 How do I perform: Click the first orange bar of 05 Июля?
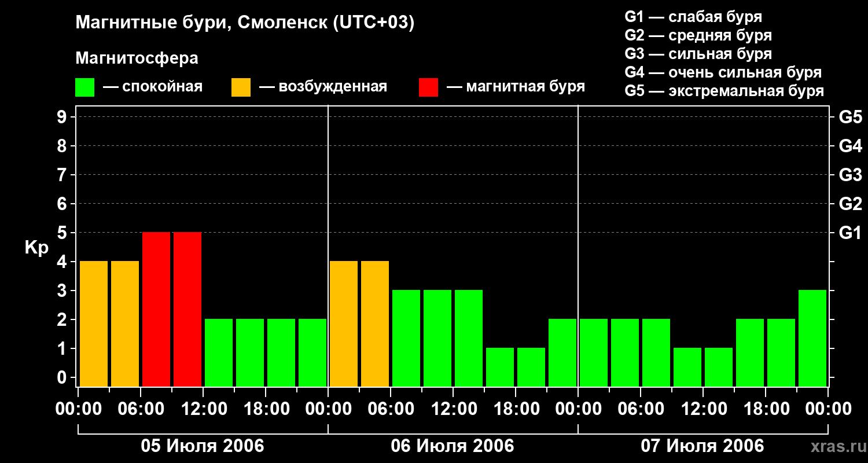94,324
